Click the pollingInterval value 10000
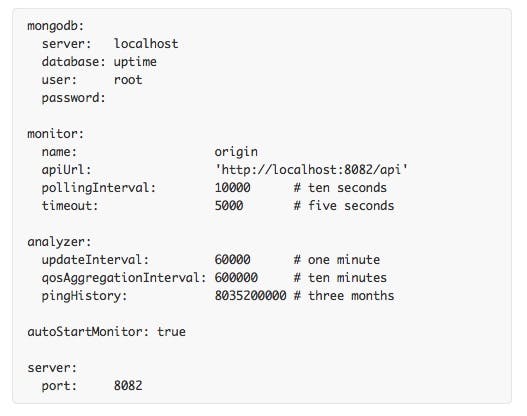This screenshot has width=527, height=416. (233, 188)
